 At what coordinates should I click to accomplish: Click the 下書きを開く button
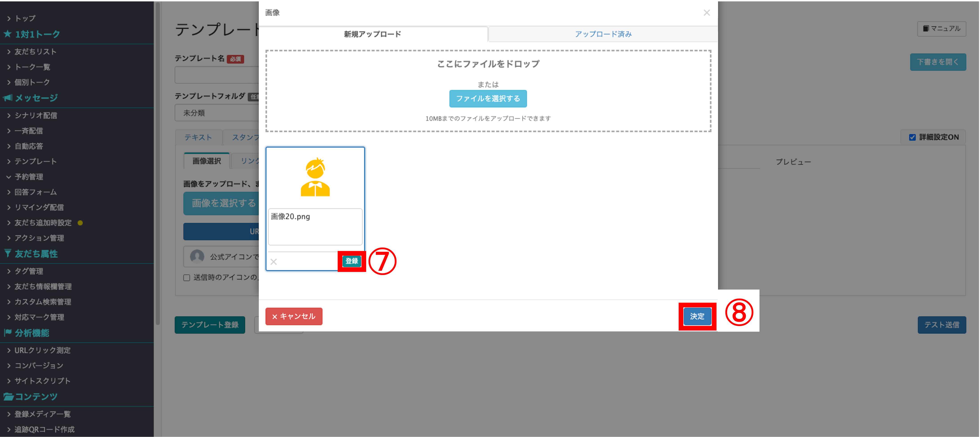pos(938,62)
